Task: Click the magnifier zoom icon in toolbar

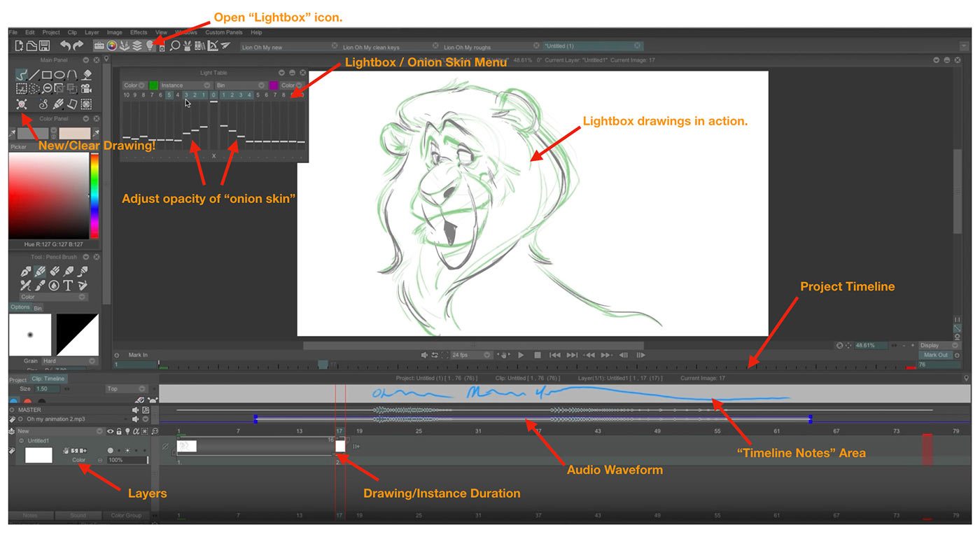Action: click(175, 45)
